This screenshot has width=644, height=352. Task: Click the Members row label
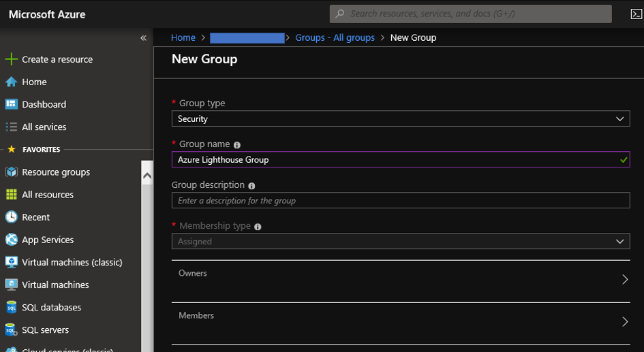[196, 315]
